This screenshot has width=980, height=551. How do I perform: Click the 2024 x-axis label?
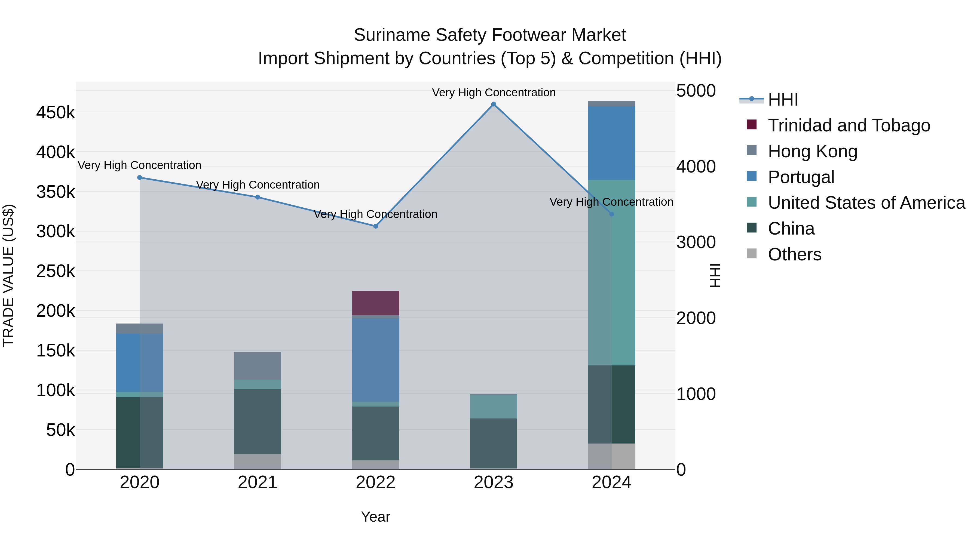click(x=611, y=482)
